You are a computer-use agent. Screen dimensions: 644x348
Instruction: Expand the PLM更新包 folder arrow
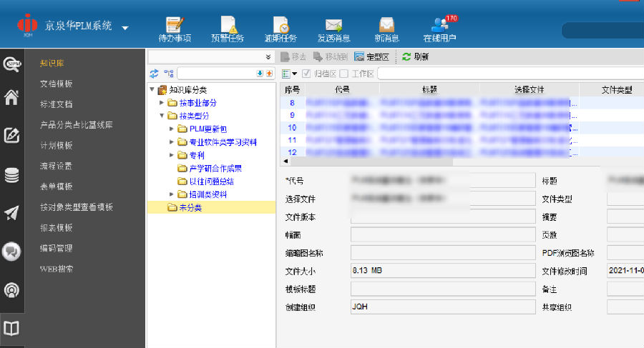172,129
